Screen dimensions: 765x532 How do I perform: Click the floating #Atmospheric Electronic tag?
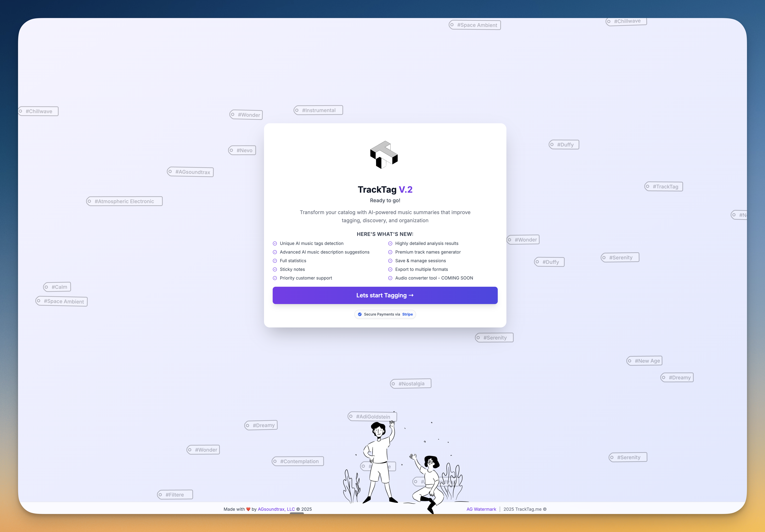tap(124, 201)
